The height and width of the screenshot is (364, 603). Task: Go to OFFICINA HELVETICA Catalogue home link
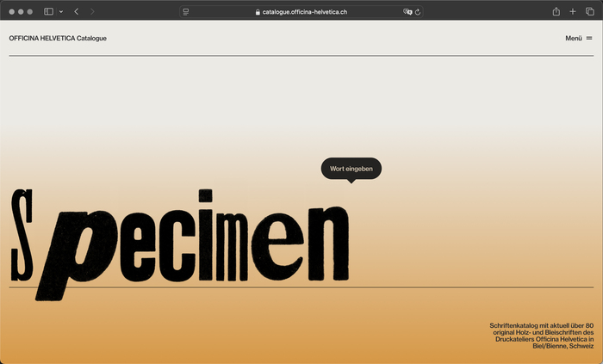[x=58, y=38]
